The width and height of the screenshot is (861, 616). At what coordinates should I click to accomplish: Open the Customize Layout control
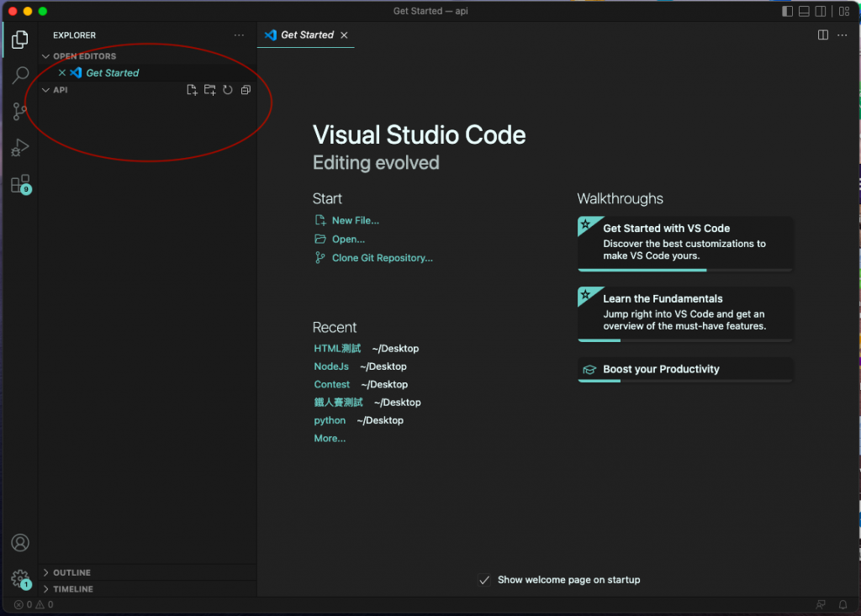[844, 11]
